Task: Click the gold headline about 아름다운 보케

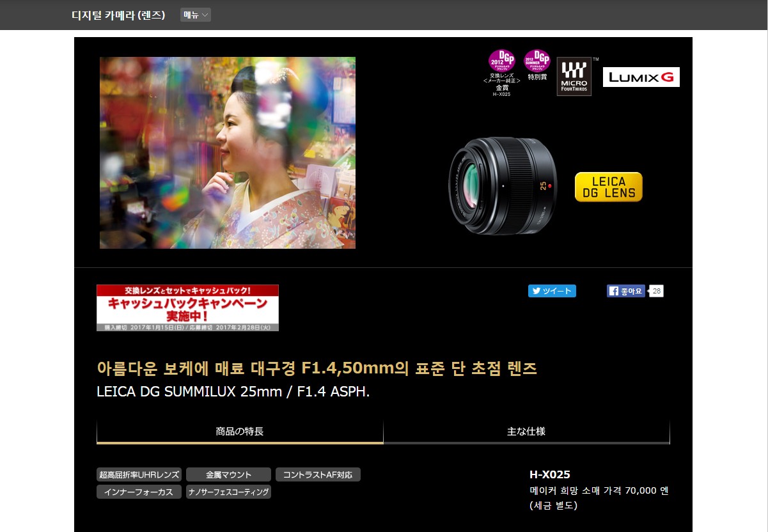Action: click(x=317, y=368)
